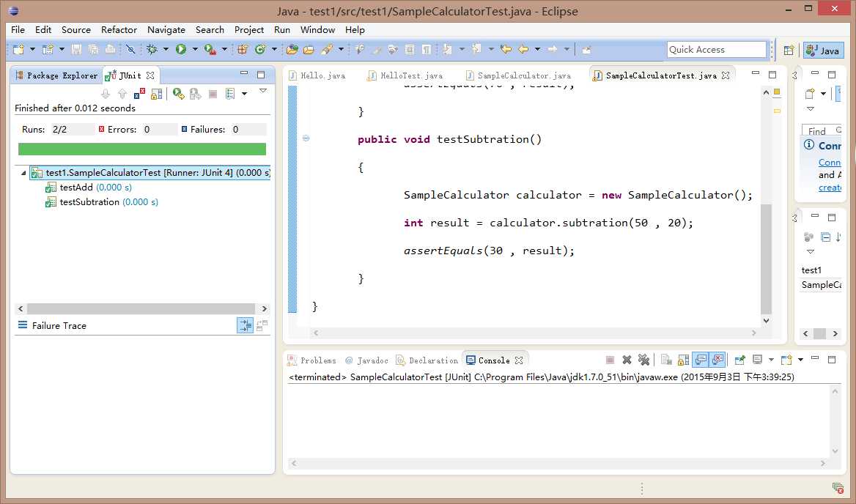The width and height of the screenshot is (856, 504).
Task: Open the Debug dropdown arrow
Action: [166, 50]
